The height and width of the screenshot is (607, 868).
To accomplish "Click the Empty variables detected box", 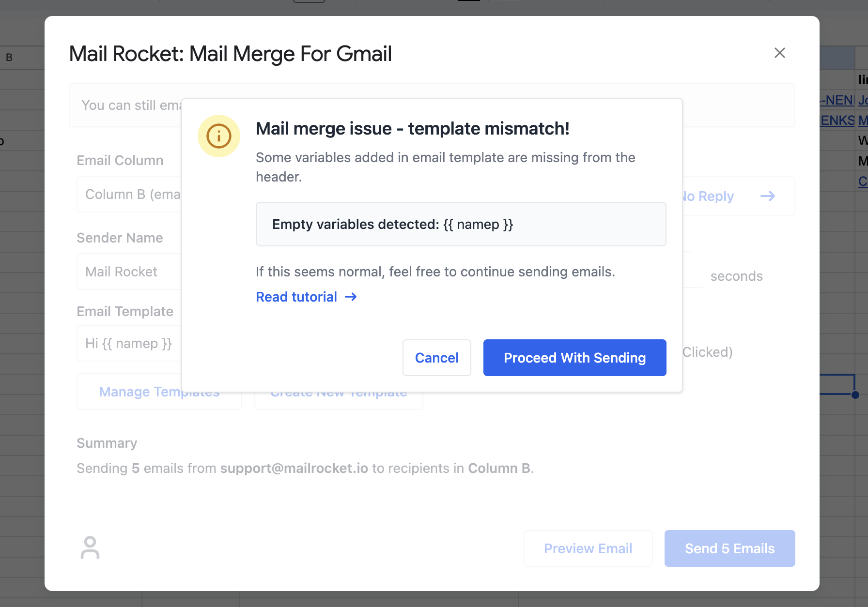I will [461, 224].
